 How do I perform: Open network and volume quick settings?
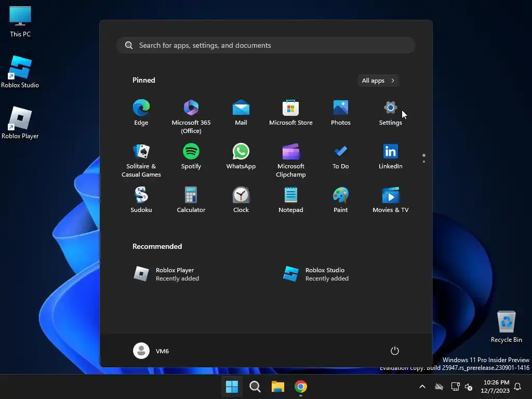[462, 387]
